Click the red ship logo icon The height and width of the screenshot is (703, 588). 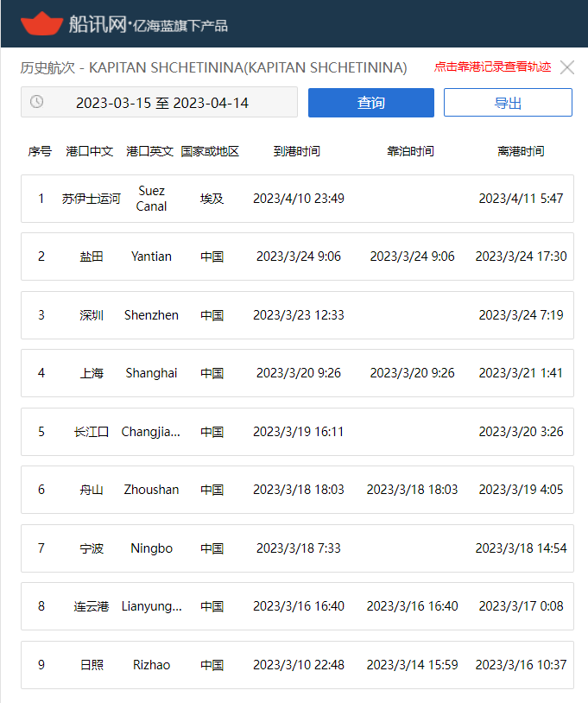click(x=41, y=24)
